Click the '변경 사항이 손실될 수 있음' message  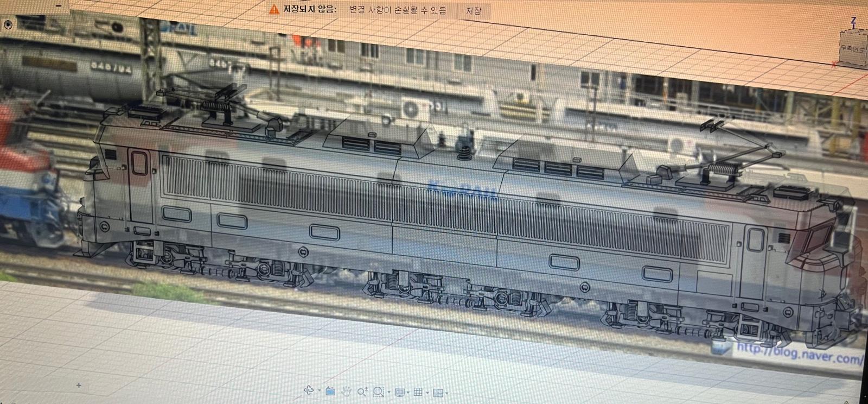pyautogui.click(x=398, y=10)
